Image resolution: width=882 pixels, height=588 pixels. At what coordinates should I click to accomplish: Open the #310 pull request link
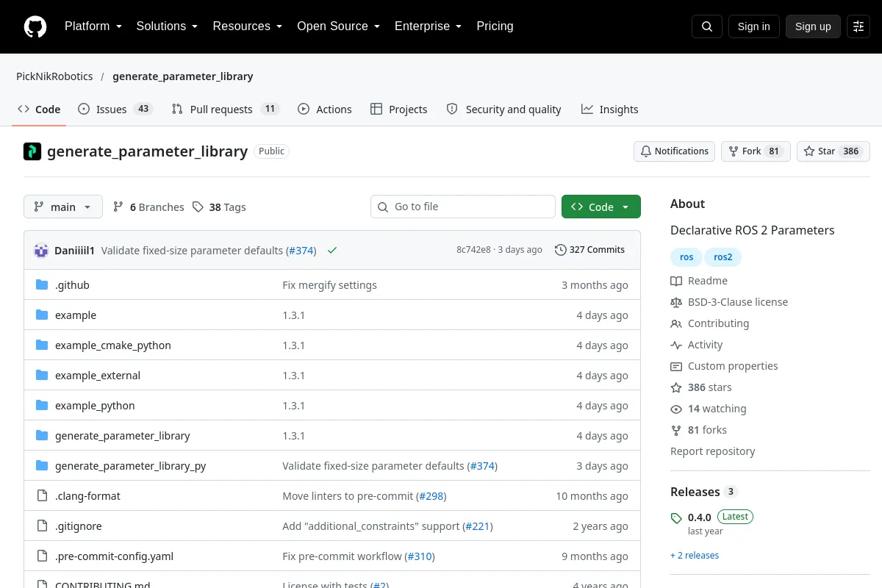(x=419, y=556)
